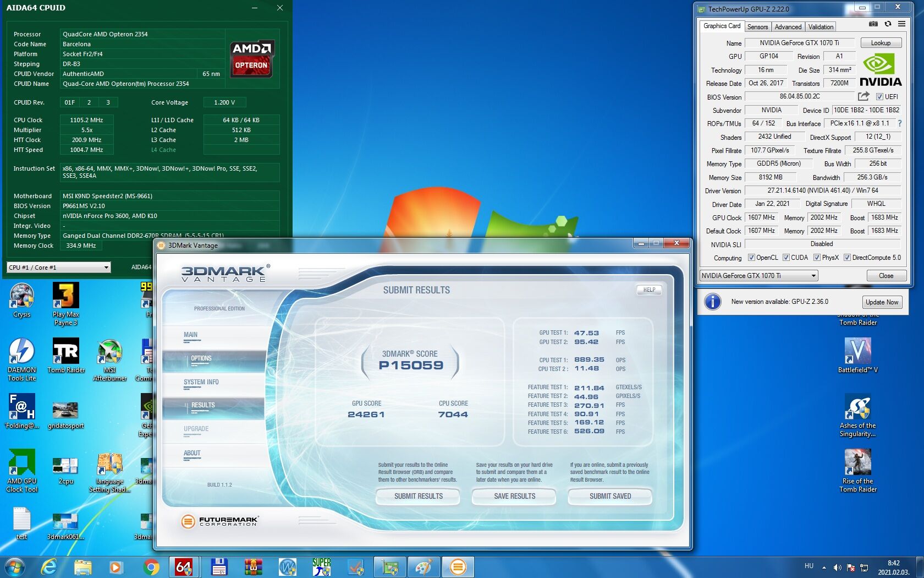The width and height of the screenshot is (924, 578).
Task: Open WinRAR from the taskbar
Action: pyautogui.click(x=254, y=566)
